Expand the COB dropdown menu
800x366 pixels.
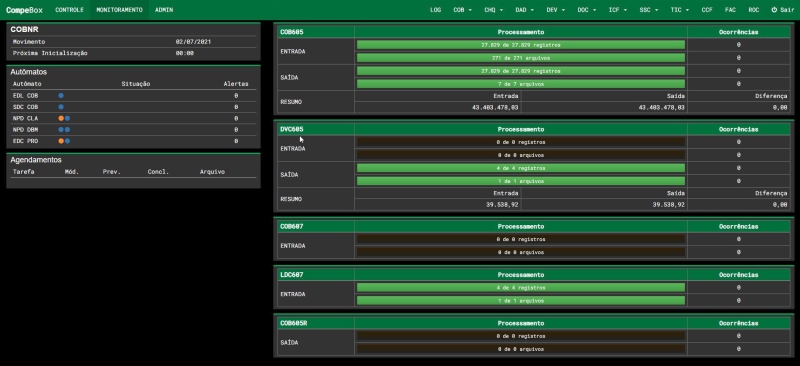pos(462,10)
